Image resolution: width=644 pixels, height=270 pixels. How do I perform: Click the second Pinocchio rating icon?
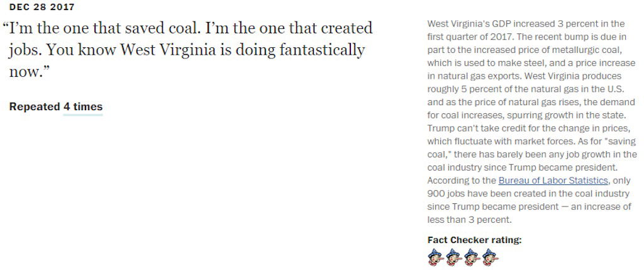pyautogui.click(x=453, y=257)
